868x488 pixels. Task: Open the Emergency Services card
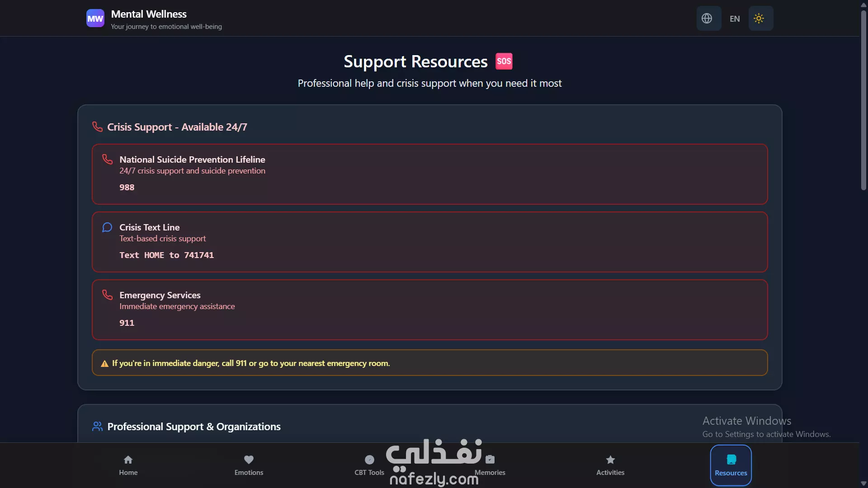point(429,310)
